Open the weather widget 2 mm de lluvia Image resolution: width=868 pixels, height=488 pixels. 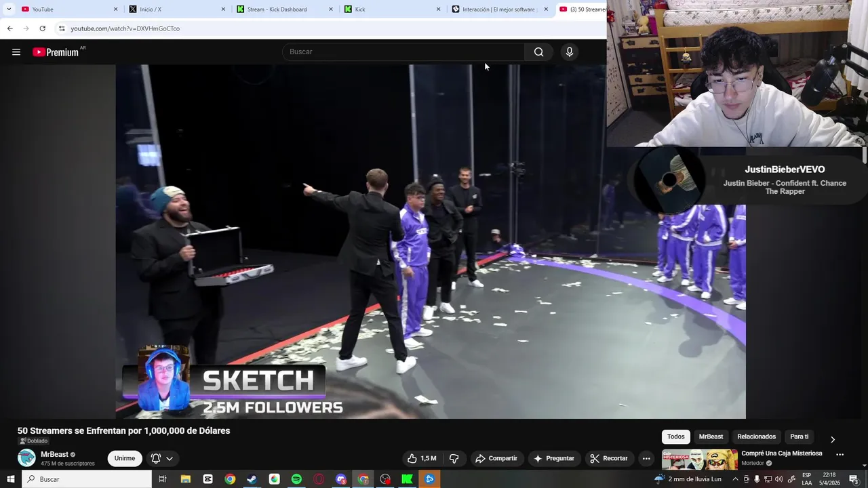(x=687, y=479)
